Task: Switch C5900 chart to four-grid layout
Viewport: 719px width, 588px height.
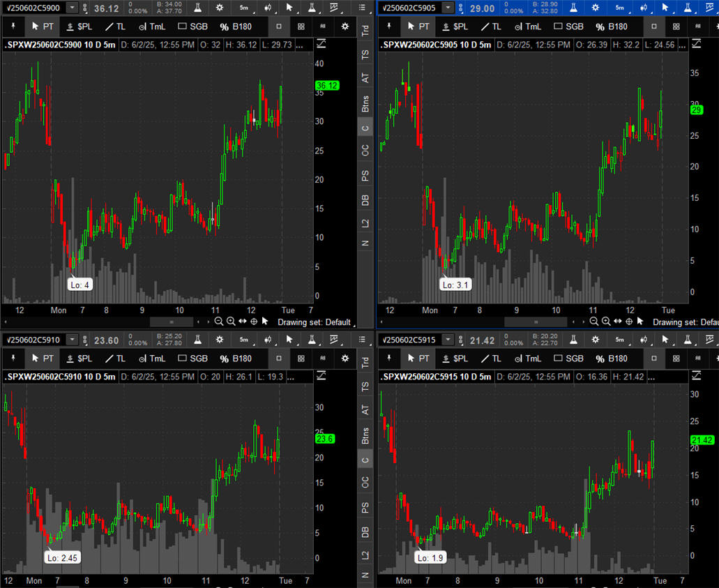Action: (x=301, y=27)
